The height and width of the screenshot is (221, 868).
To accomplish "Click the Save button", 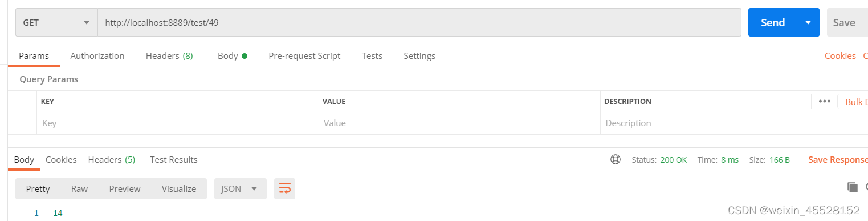I will [x=844, y=22].
